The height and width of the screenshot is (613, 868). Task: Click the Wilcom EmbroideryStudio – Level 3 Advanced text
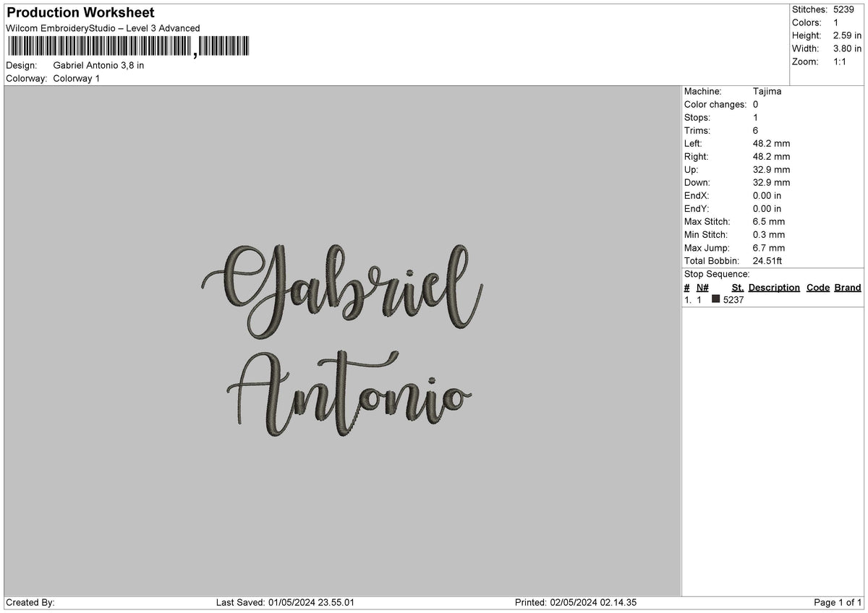[x=103, y=28]
